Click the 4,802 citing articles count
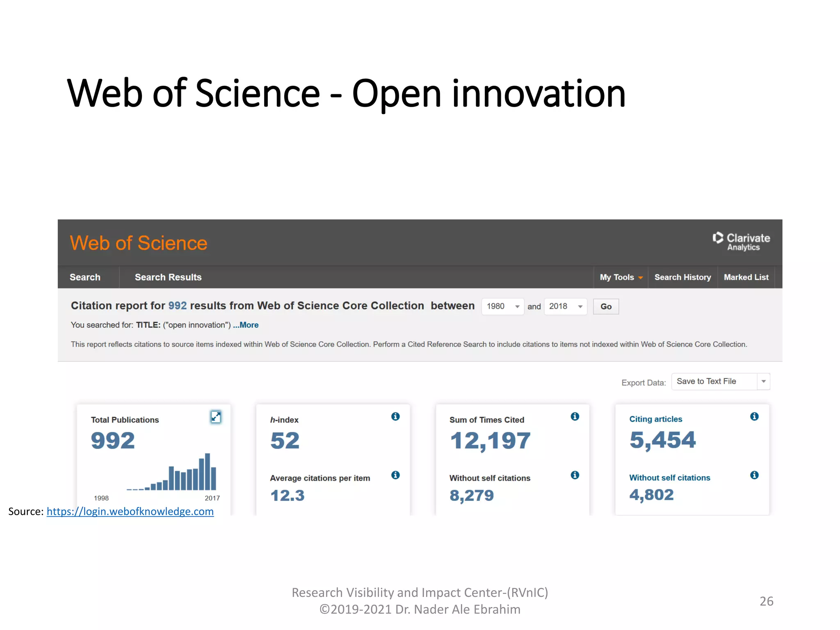Image resolution: width=840 pixels, height=630 pixels. click(x=652, y=495)
